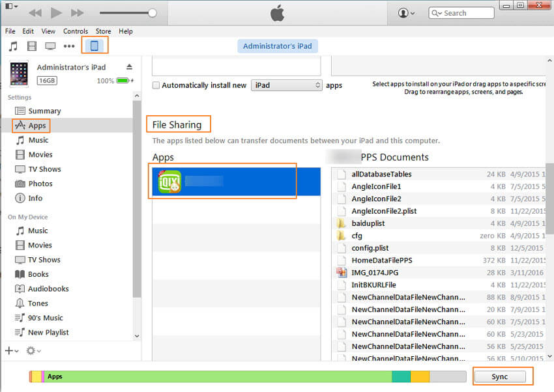The height and width of the screenshot is (392, 554).
Task: Skip to next track
Action: tap(77, 13)
